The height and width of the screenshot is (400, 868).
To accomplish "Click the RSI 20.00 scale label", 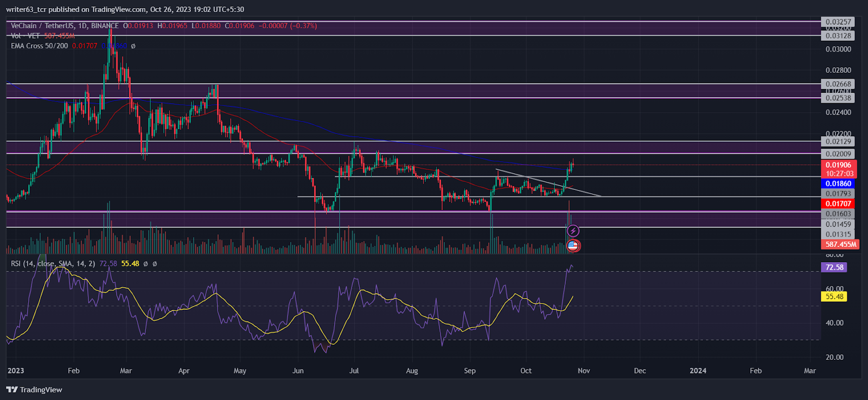I will point(834,357).
